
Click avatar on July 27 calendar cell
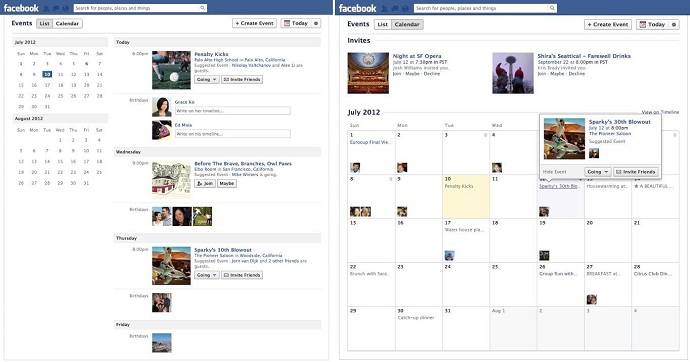[592, 300]
